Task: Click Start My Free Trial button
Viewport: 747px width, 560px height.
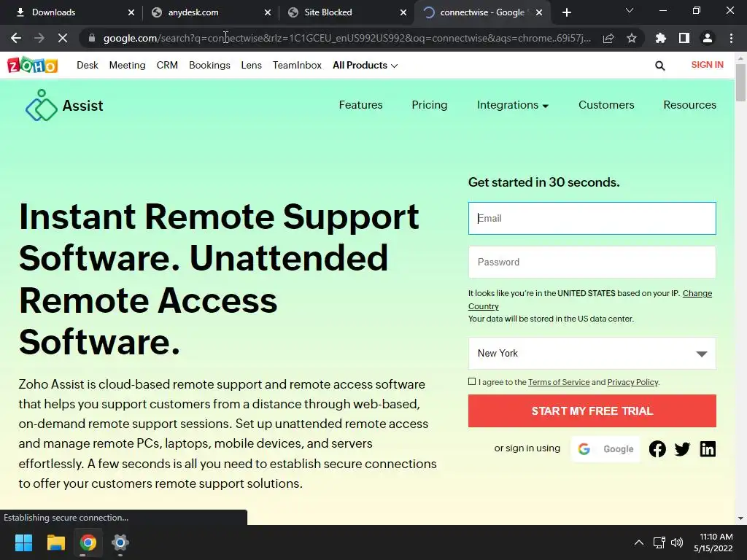Action: 592,411
